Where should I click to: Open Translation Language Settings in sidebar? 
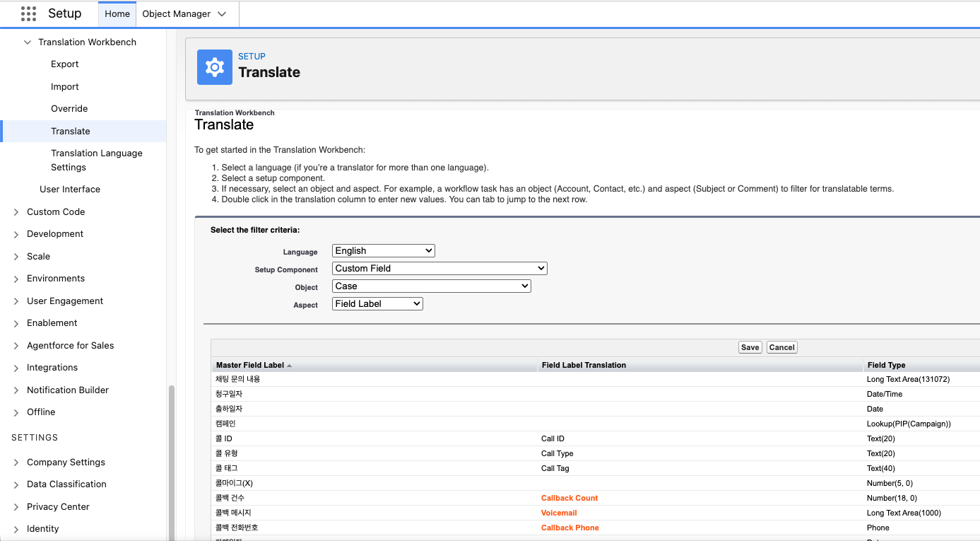97,161
